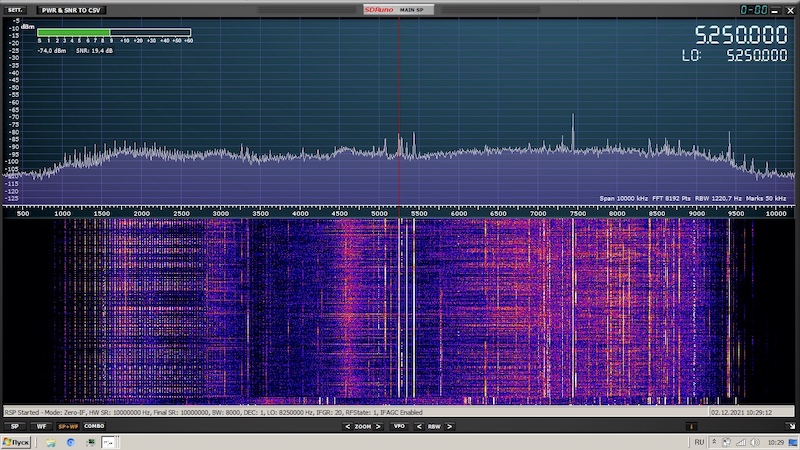Click the info icon in bottom bar

691,426
